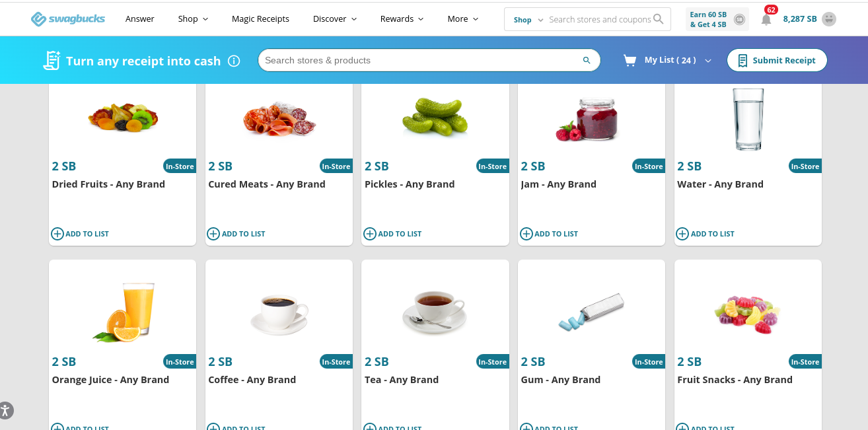Click the magnifier in products search bar
This screenshot has width=868, height=430.
click(587, 60)
